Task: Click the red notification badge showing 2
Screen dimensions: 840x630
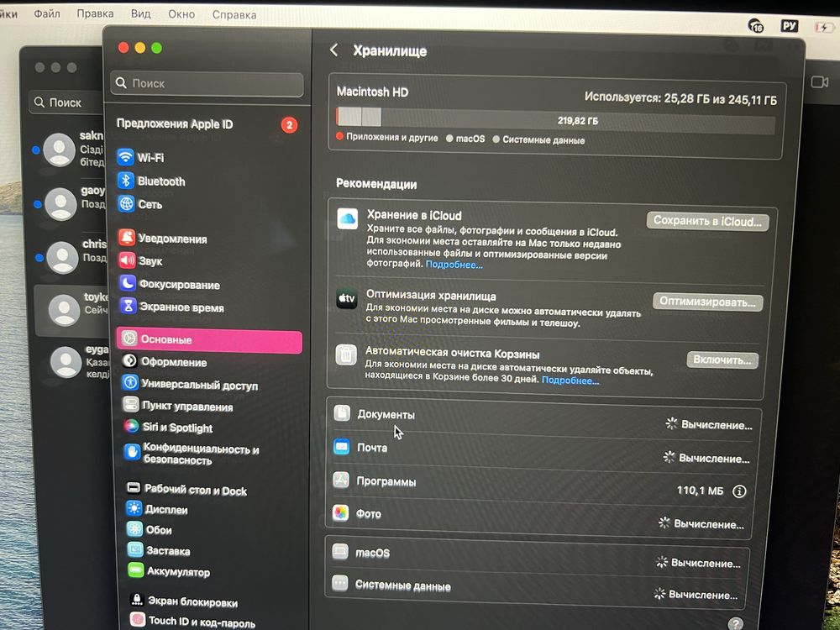Action: (x=289, y=125)
